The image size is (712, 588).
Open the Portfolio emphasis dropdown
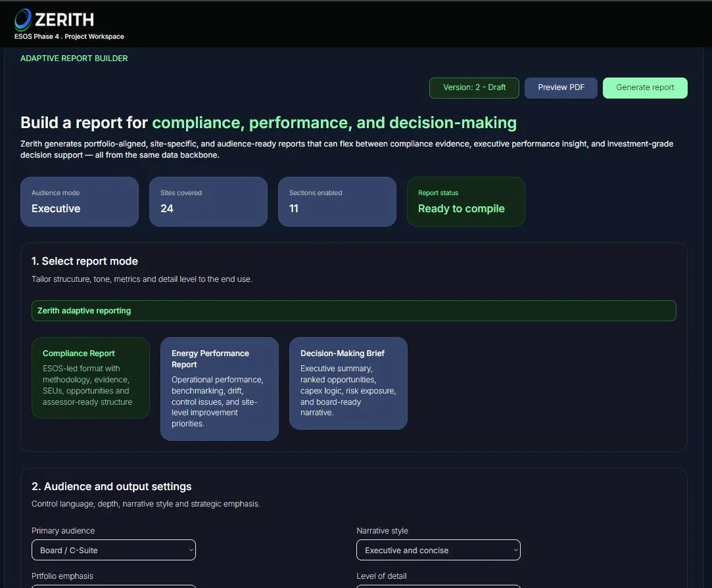tap(113, 586)
